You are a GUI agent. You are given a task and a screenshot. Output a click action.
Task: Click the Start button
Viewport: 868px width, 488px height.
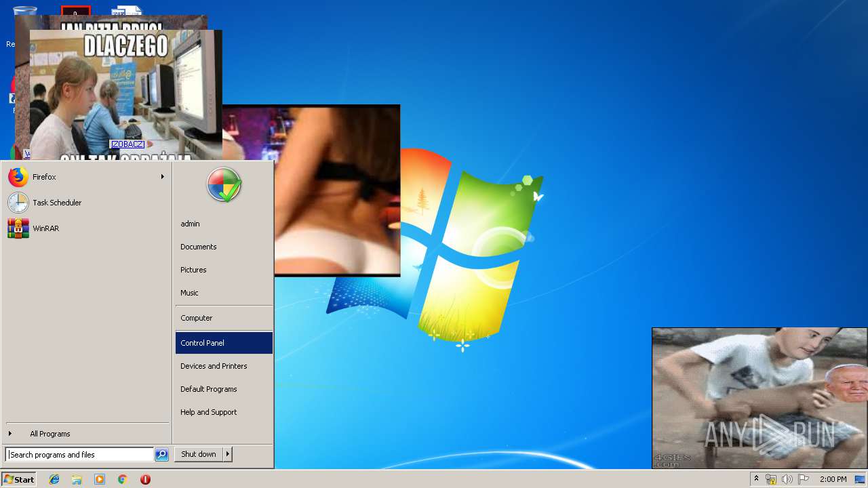[19, 479]
